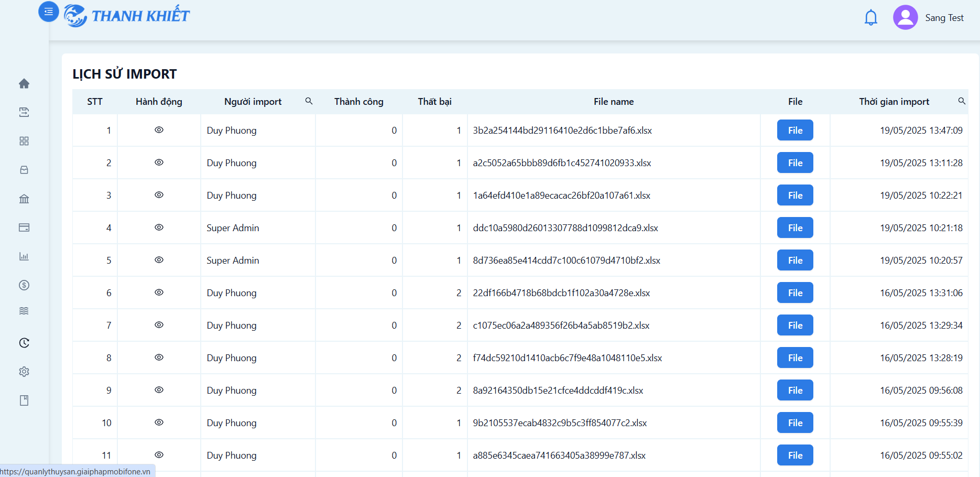
Task: Open the settings gear sidebar icon
Action: (x=24, y=372)
